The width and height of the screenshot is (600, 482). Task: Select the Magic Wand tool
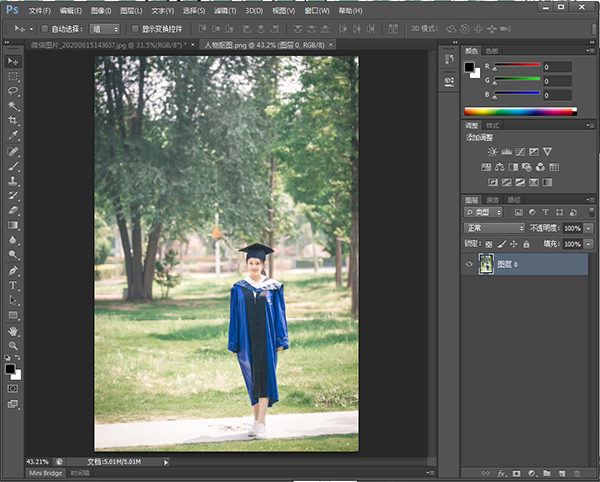coord(13,105)
